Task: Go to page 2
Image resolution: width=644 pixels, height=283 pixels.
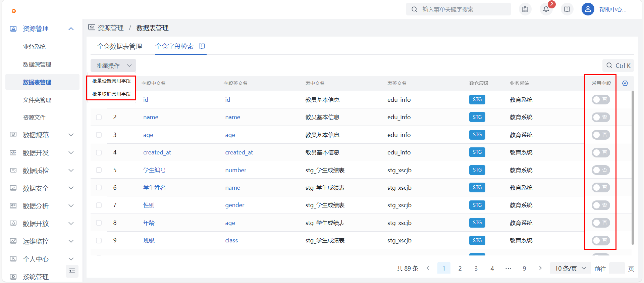Action: coord(460,268)
